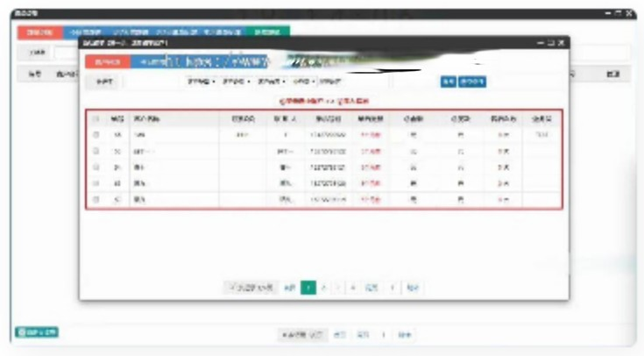This screenshot has height=356, width=644.
Task: Tick the checkbox of the first table row
Action: [x=96, y=135]
